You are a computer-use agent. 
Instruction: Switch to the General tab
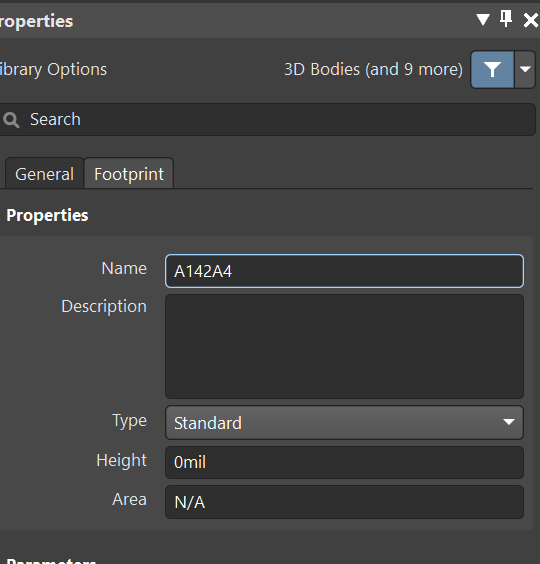(x=45, y=174)
